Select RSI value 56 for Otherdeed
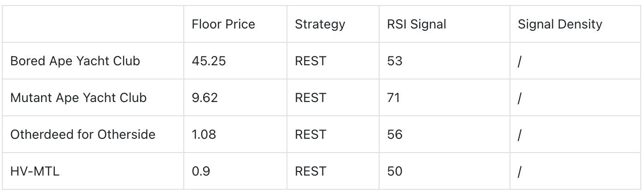Image resolution: width=644 pixels, height=193 pixels. tap(394, 134)
